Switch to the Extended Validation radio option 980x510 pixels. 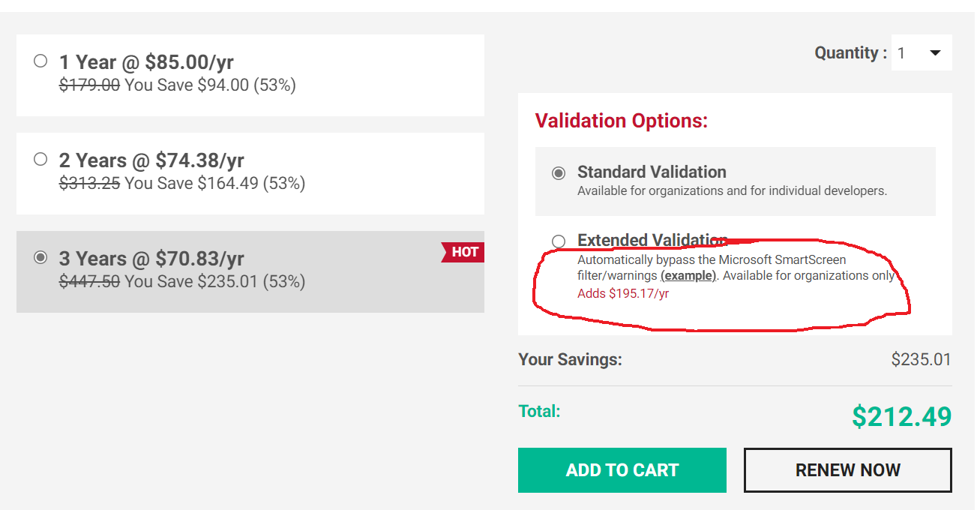(559, 241)
